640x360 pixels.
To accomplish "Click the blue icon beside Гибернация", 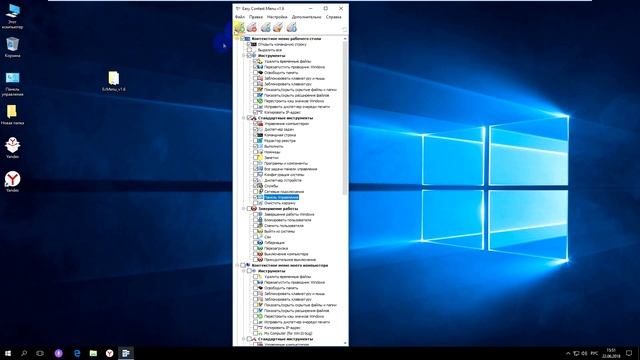I will click(x=260, y=242).
